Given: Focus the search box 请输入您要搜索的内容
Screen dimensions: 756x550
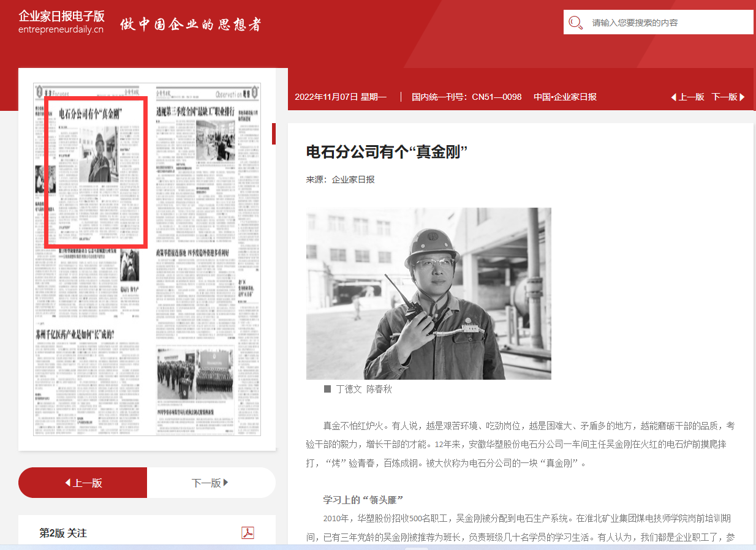Looking at the screenshot, I should click(668, 23).
